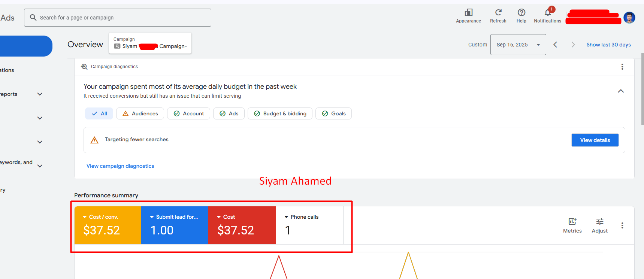Go to previous date range arrow
The image size is (644, 279).
[555, 45]
